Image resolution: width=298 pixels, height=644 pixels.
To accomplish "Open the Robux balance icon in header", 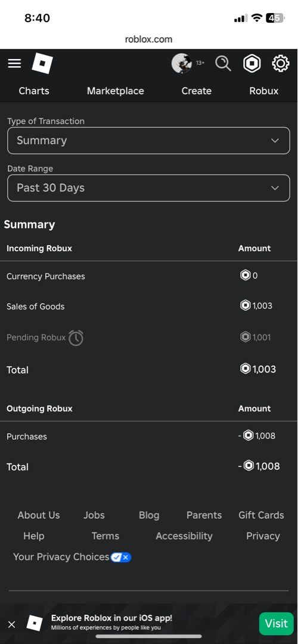I will [252, 64].
